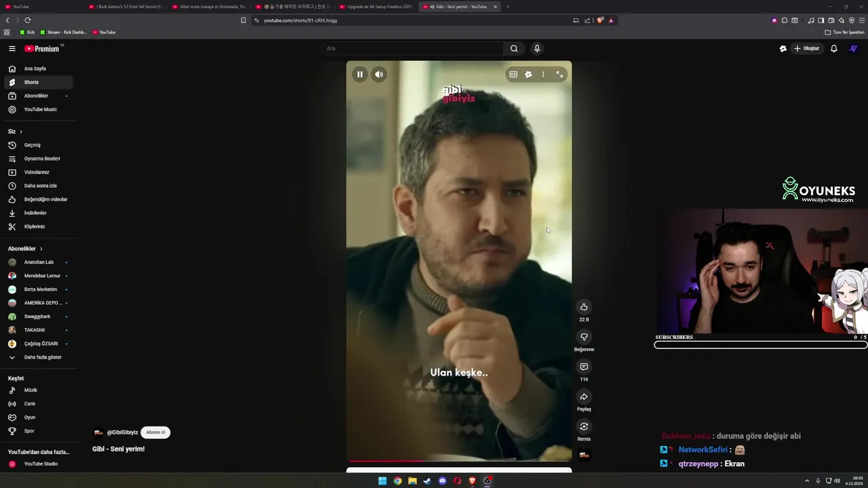Open Oynatma listeleri playlists
Image resolution: width=868 pixels, height=488 pixels.
tap(39, 159)
